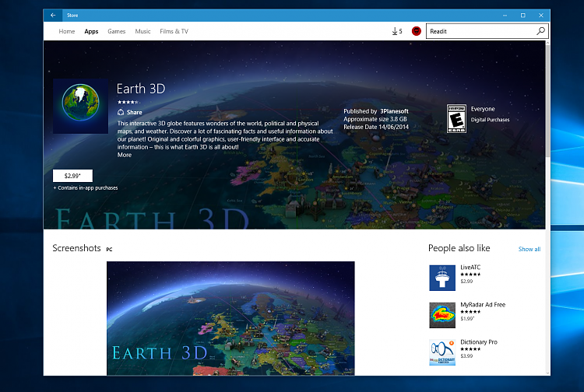Click Show all beside People also like
This screenshot has height=392, width=584.
[529, 249]
